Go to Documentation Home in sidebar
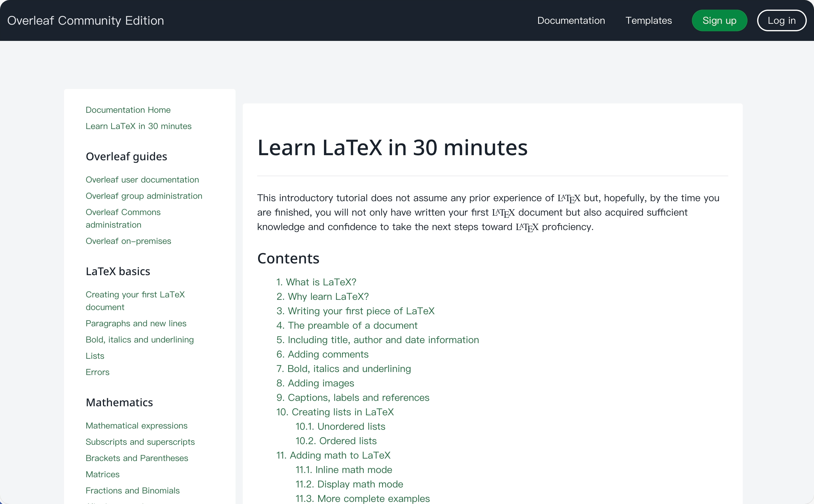This screenshot has width=814, height=504. 128,110
